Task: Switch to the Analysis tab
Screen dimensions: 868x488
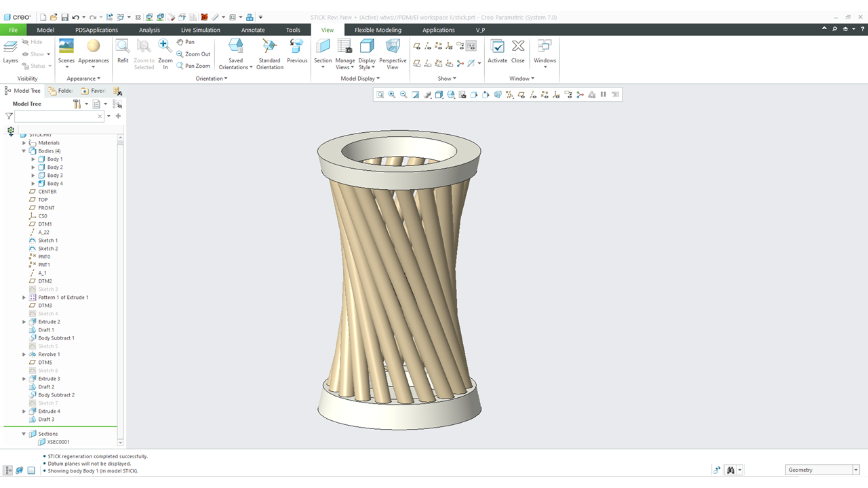Action: pyautogui.click(x=149, y=30)
